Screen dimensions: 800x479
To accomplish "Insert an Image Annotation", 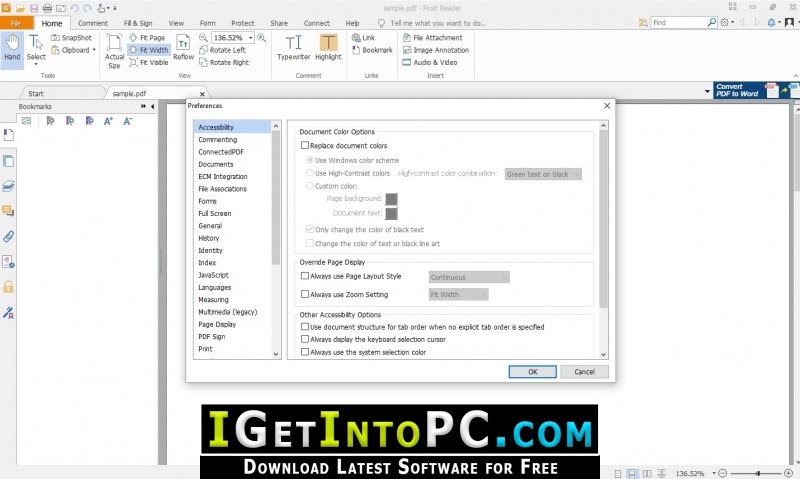I will click(x=436, y=50).
